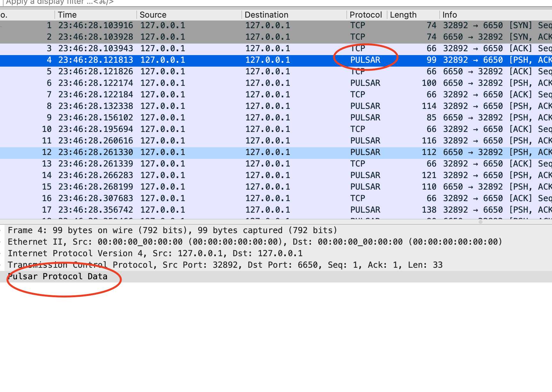The width and height of the screenshot is (552, 392).
Task: Sort by the Source column header
Action: [153, 15]
